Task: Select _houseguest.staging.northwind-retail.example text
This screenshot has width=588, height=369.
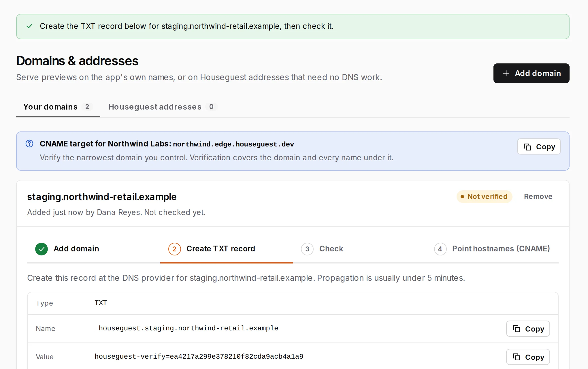Action: [x=186, y=328]
